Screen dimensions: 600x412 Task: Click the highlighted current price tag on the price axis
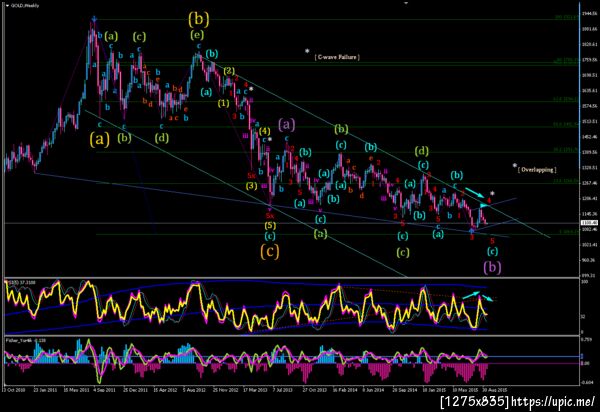589,223
